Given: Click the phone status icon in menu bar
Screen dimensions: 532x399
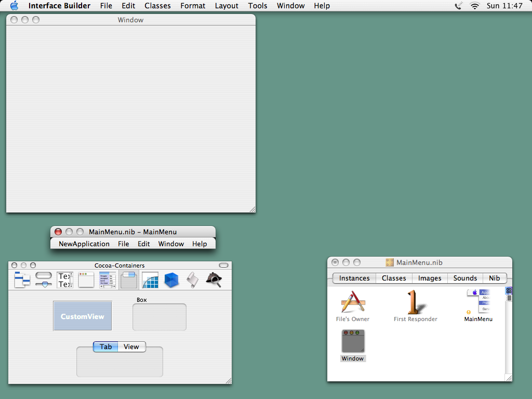Looking at the screenshot, I should (x=458, y=5).
